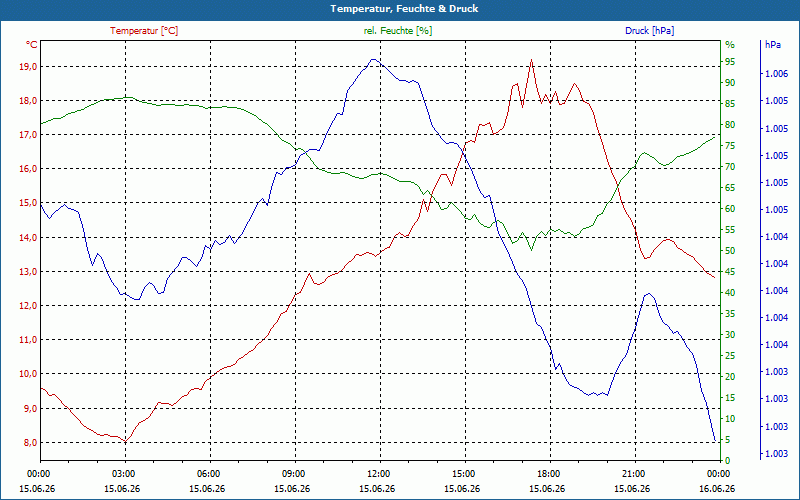Click the 10 humidity axis value
This screenshot has height=500, width=800.
click(730, 419)
